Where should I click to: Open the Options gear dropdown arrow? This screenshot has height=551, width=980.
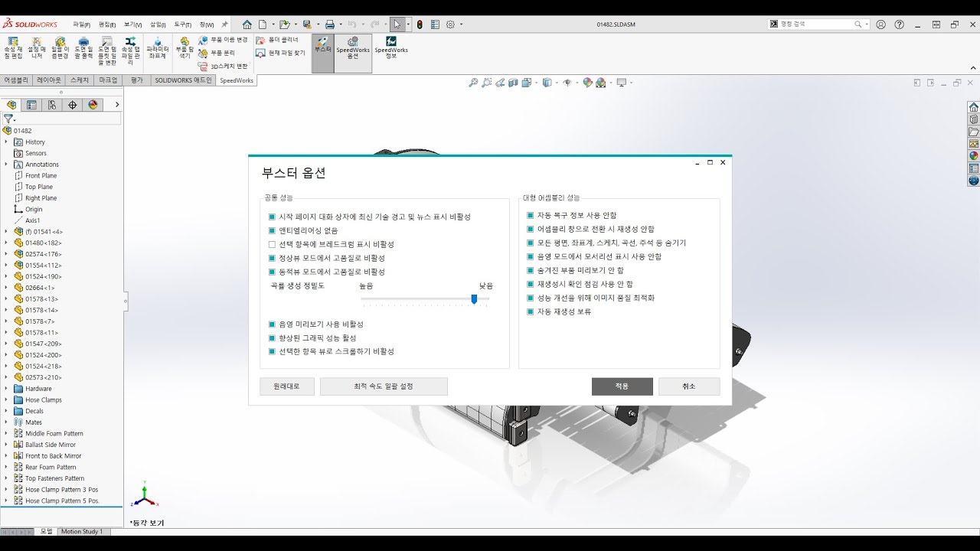[x=460, y=24]
